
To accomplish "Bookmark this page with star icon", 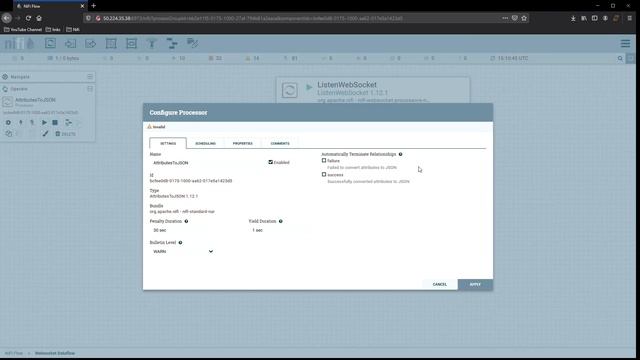I will point(524,18).
